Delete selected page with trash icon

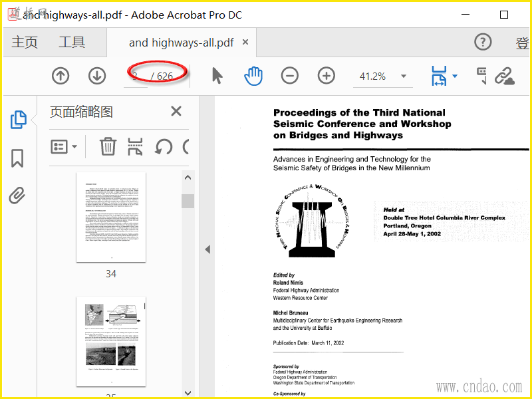pos(108,146)
